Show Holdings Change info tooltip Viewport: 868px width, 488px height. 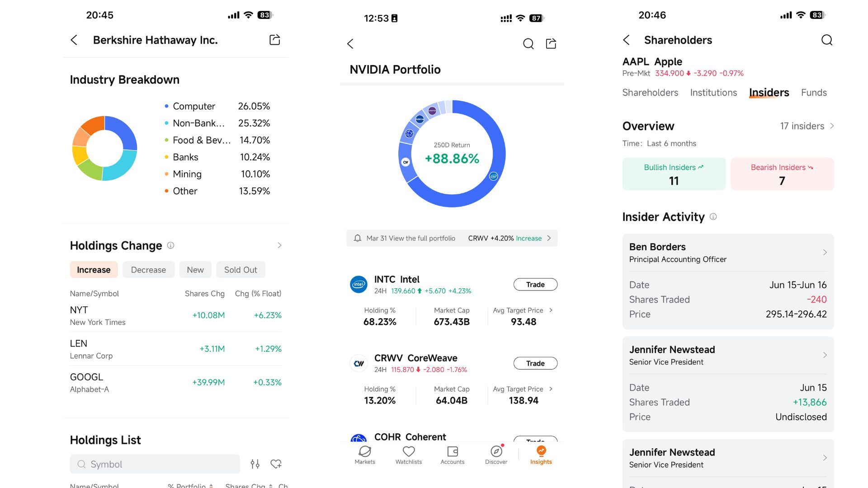[x=170, y=245]
